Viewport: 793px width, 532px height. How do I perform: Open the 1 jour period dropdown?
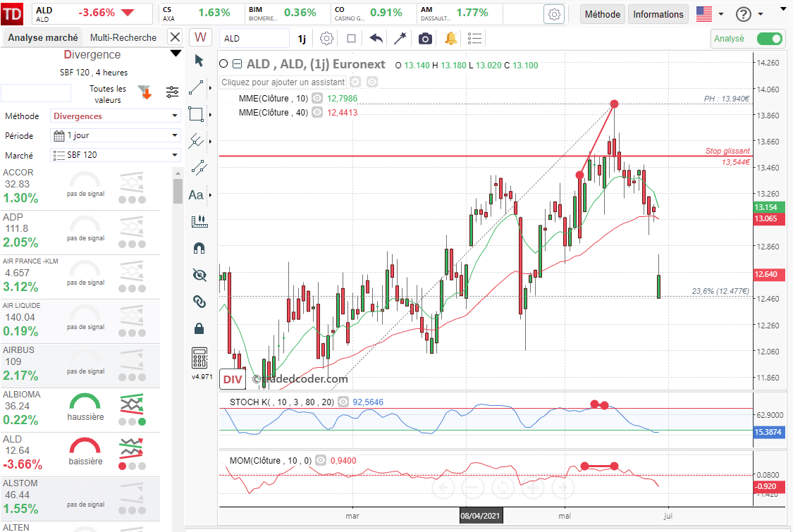point(116,135)
